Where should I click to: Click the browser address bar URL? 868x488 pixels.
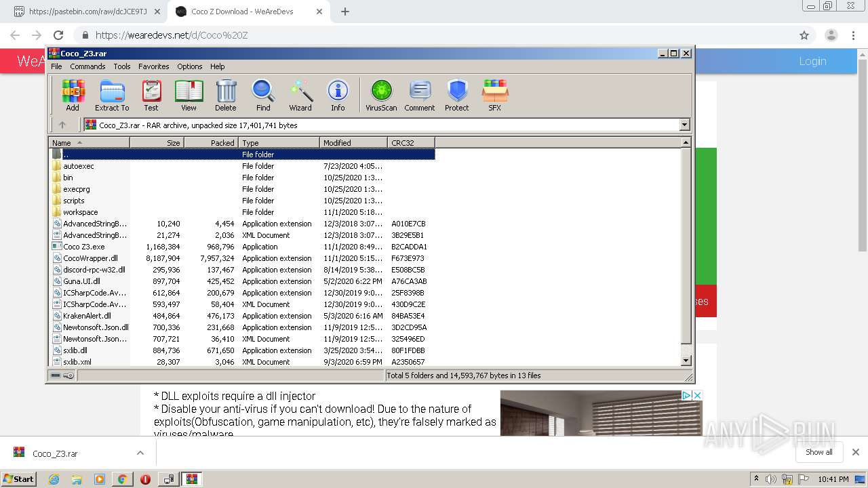tap(172, 35)
